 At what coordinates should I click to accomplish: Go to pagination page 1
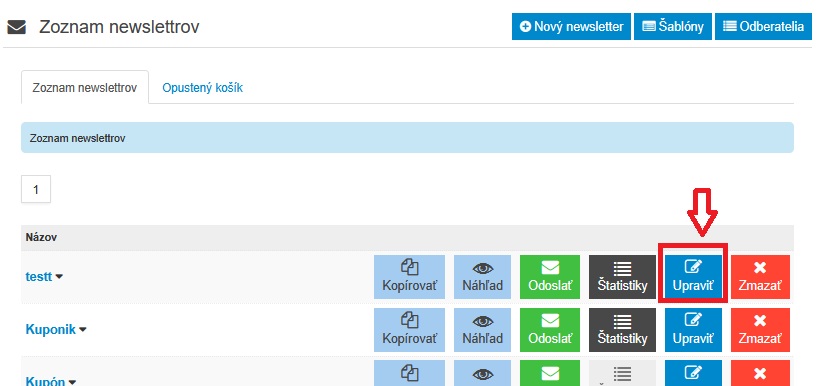tap(36, 189)
